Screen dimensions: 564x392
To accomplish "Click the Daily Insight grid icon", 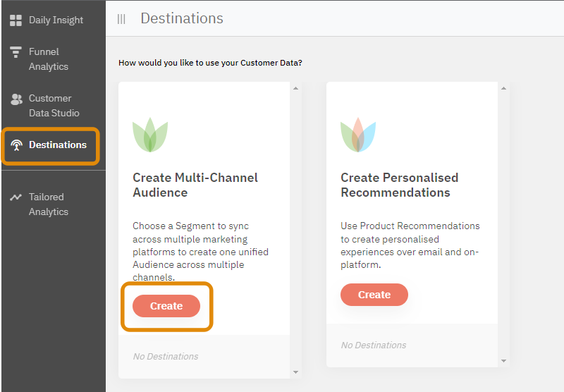I will point(16,20).
